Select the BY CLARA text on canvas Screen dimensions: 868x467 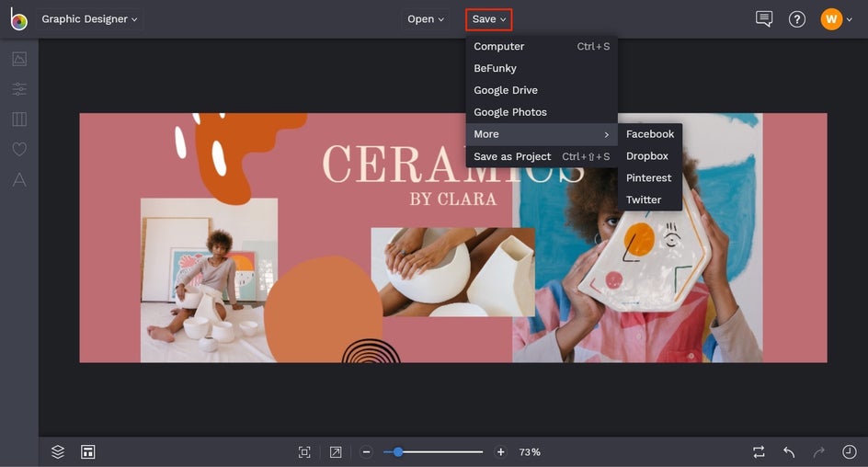452,199
